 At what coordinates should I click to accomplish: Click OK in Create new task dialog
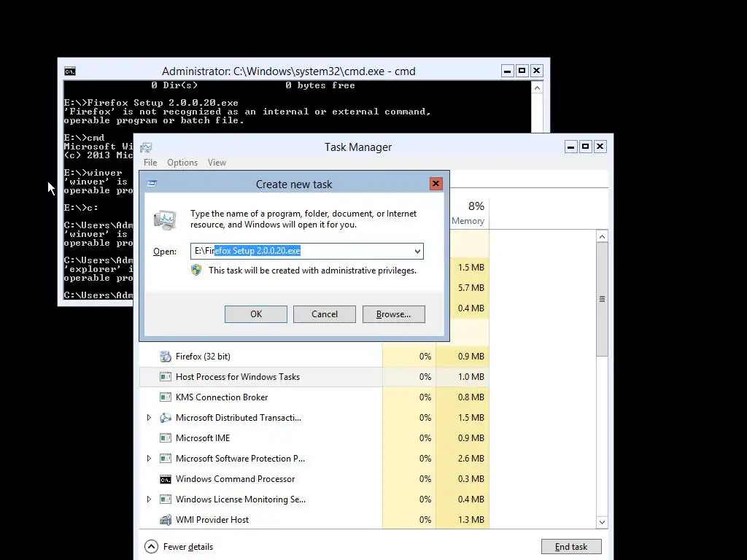pyautogui.click(x=256, y=314)
